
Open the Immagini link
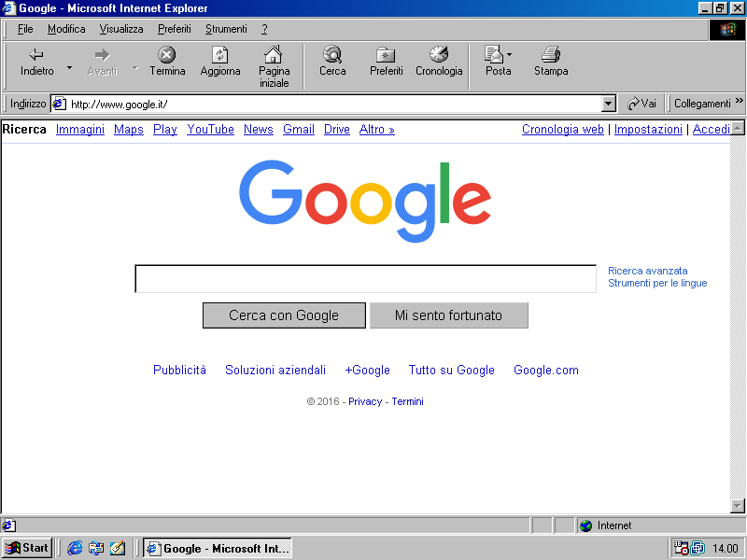[80, 130]
